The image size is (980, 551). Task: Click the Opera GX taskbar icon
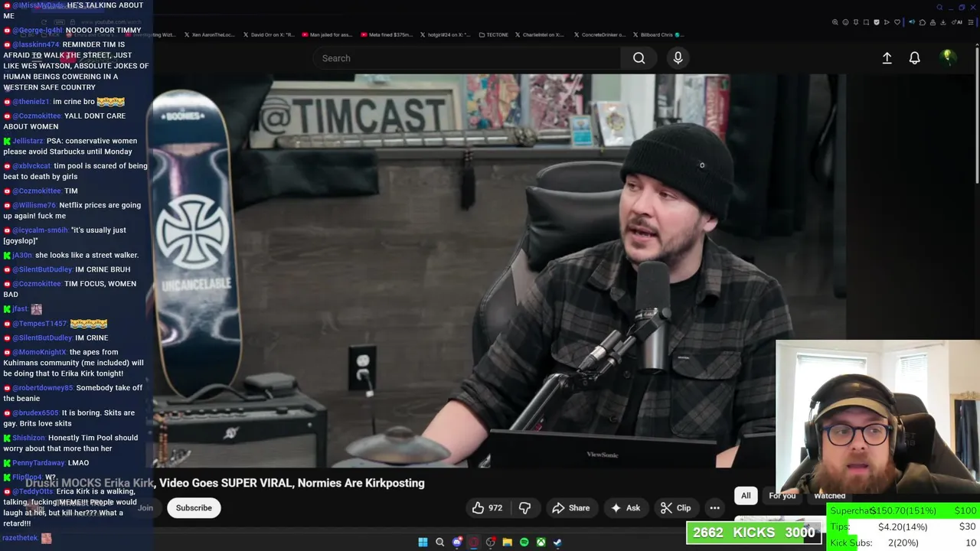(474, 542)
